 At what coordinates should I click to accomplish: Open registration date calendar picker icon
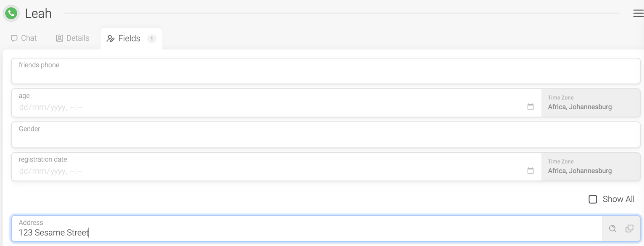(x=530, y=171)
